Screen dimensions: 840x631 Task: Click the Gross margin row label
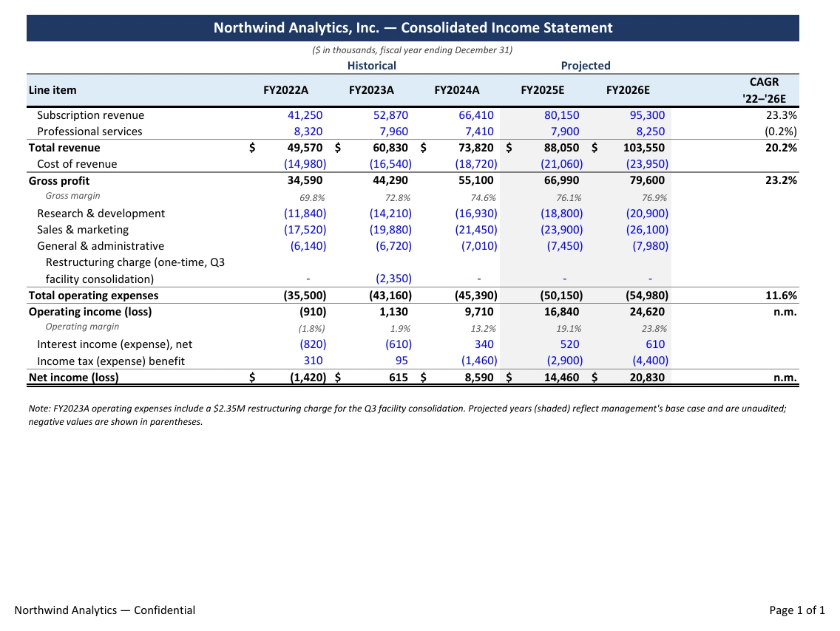[73, 196]
